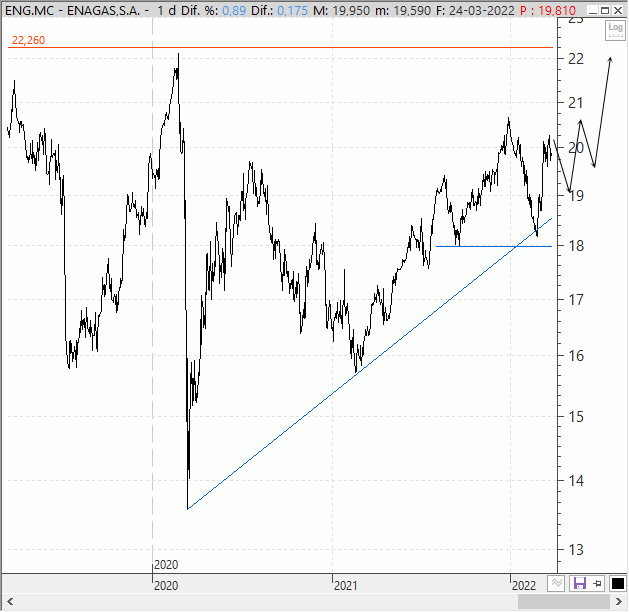The image size is (629, 612).
Task: Click the 14 price axis label
Action: point(576,480)
